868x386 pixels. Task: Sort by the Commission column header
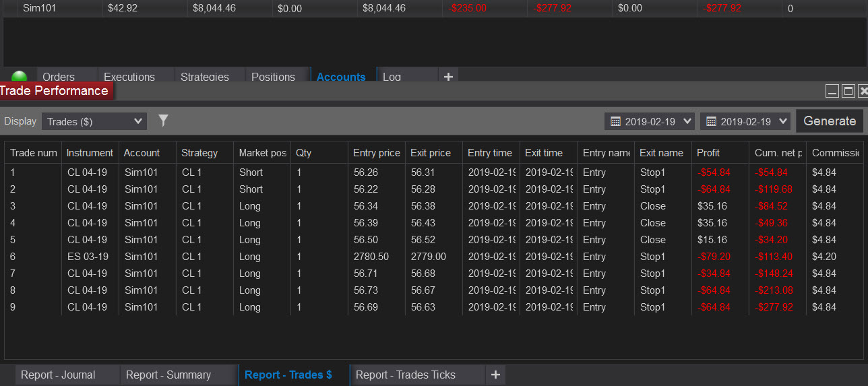pyautogui.click(x=835, y=153)
